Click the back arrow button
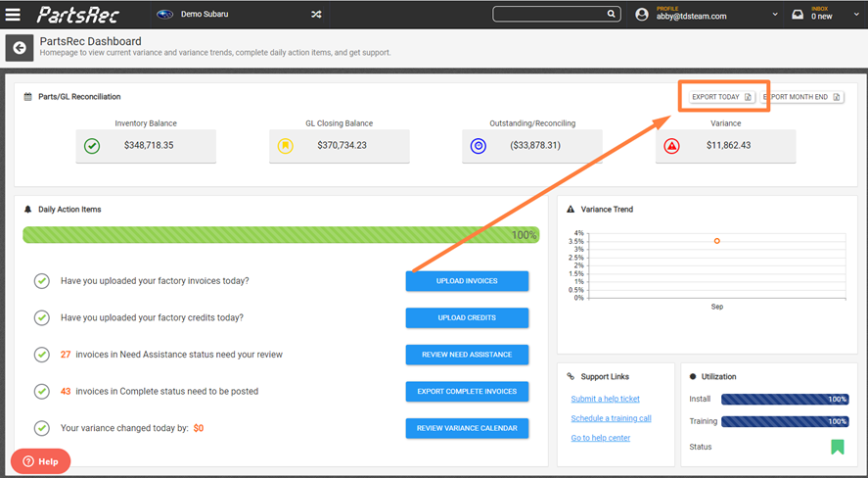868x478 pixels. 20,48
